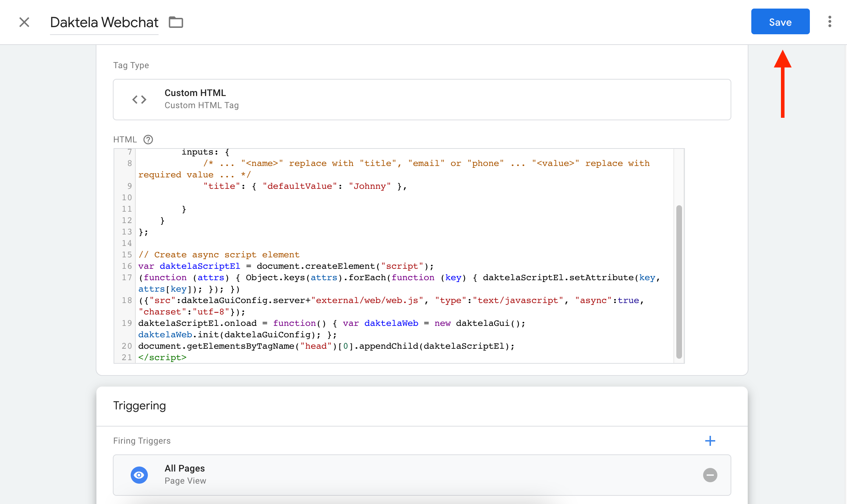Add a firing trigger with plus icon
Viewport: 847px width, 504px height.
click(x=710, y=441)
